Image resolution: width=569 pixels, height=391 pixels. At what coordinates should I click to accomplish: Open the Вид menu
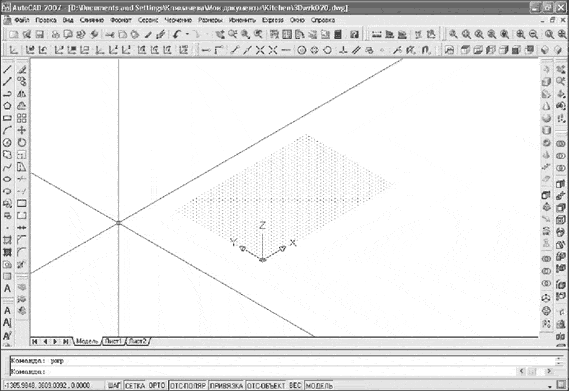click(68, 20)
